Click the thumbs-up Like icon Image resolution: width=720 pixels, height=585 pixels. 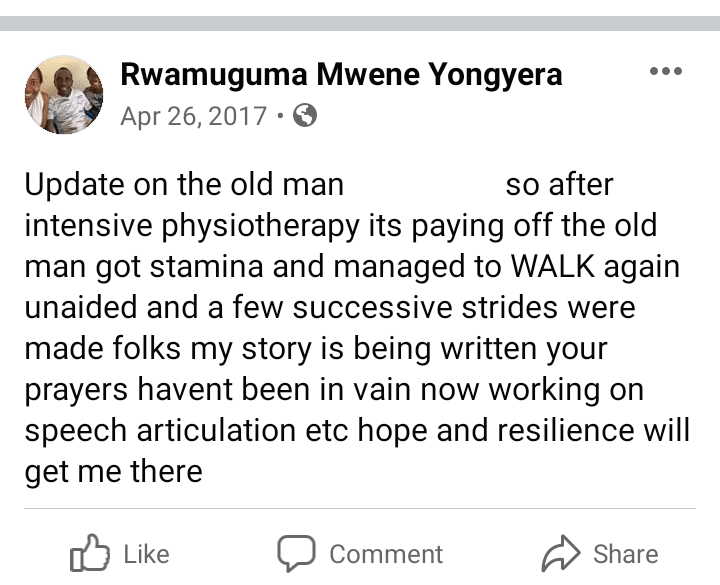tap(88, 555)
